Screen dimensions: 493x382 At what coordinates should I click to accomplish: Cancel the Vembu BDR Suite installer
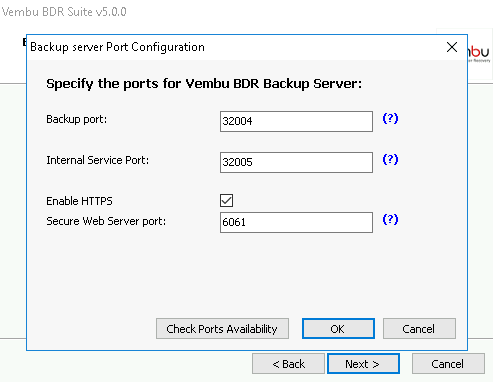click(448, 364)
